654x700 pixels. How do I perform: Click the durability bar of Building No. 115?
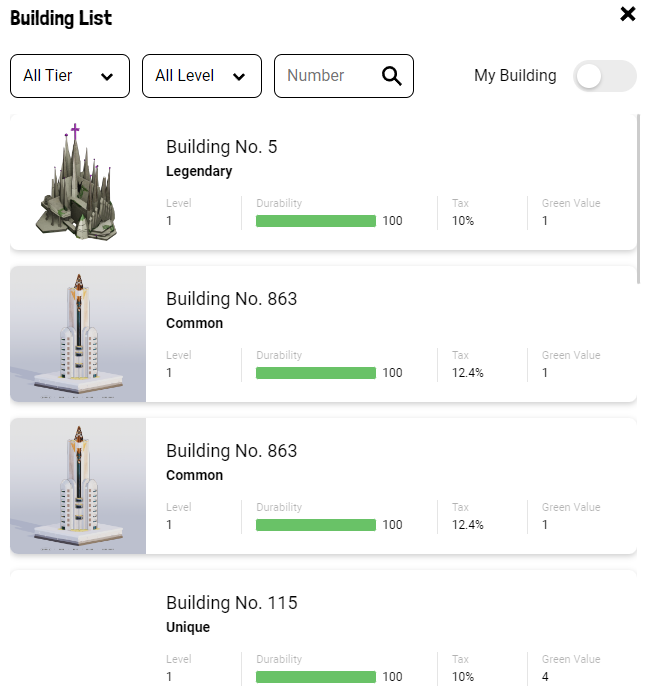click(316, 677)
